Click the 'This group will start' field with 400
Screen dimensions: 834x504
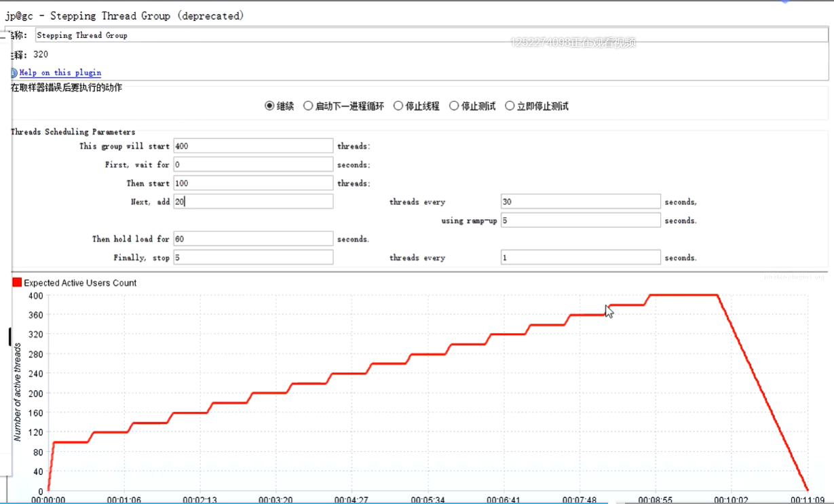pyautogui.click(x=253, y=146)
